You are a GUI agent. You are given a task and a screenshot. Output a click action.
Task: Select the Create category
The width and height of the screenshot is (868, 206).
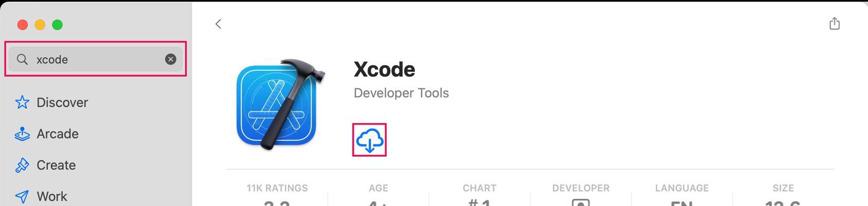point(56,165)
